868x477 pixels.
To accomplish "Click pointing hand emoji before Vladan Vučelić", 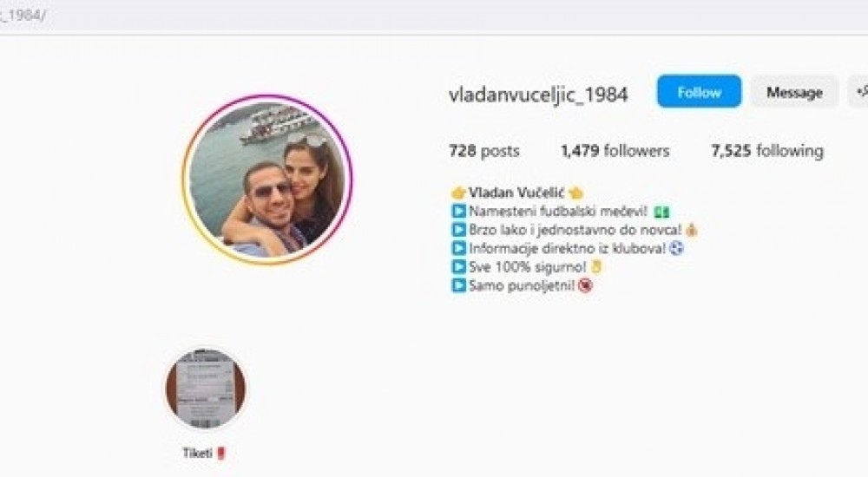I will click(458, 193).
